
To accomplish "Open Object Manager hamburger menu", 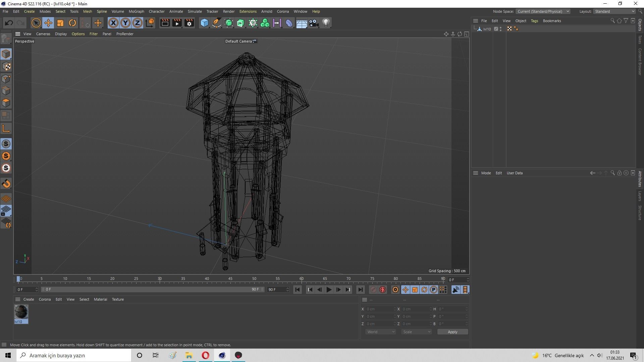I will pyautogui.click(x=476, y=21).
